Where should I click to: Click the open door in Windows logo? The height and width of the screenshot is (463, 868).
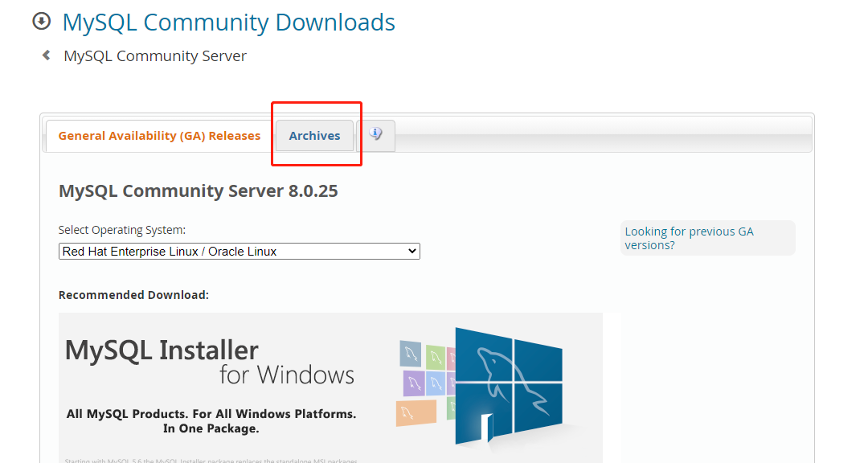[486, 428]
